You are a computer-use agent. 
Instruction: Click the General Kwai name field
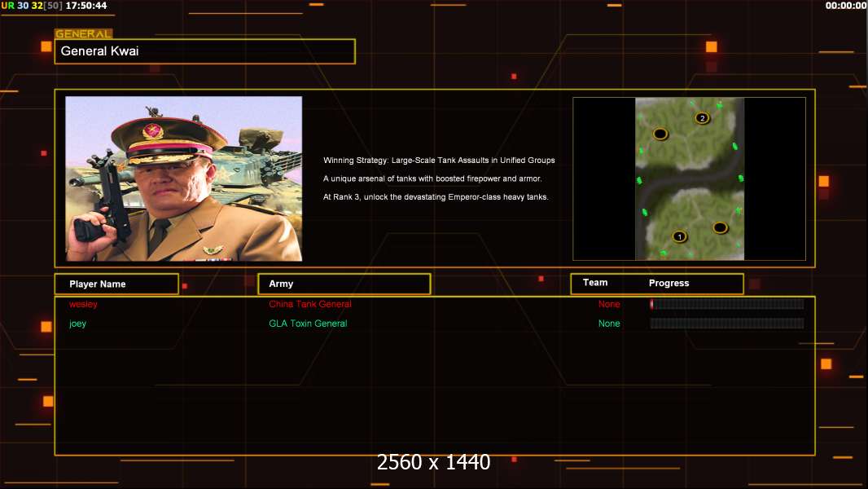pos(205,51)
